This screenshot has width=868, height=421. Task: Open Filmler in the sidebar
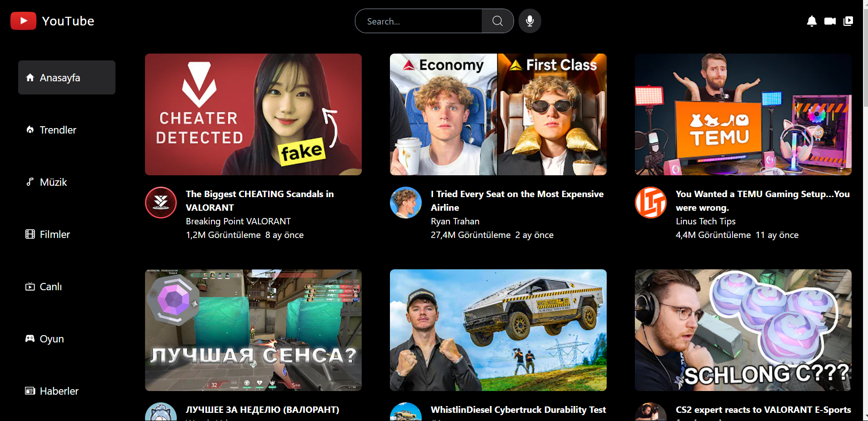pyautogui.click(x=67, y=234)
